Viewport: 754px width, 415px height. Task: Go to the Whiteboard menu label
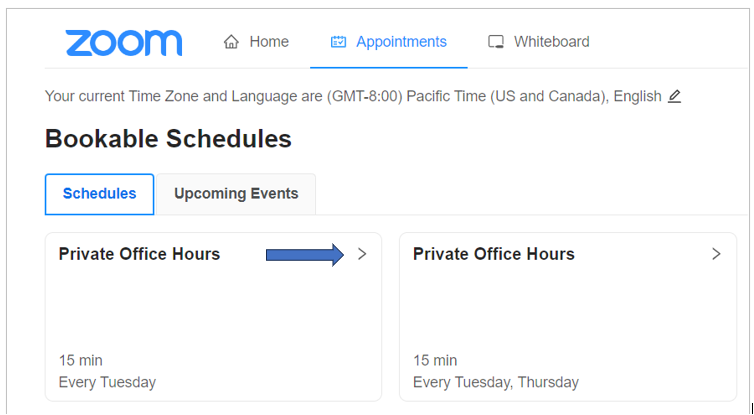point(552,42)
